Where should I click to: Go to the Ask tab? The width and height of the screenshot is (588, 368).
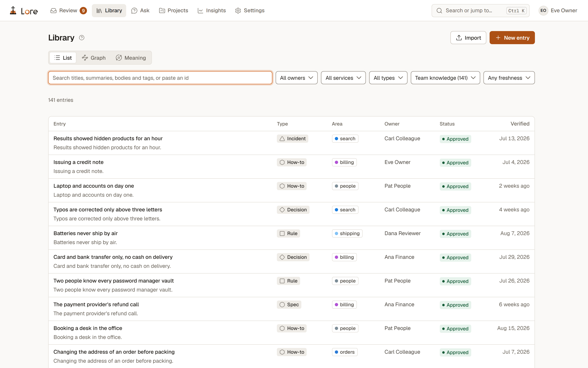(x=140, y=11)
